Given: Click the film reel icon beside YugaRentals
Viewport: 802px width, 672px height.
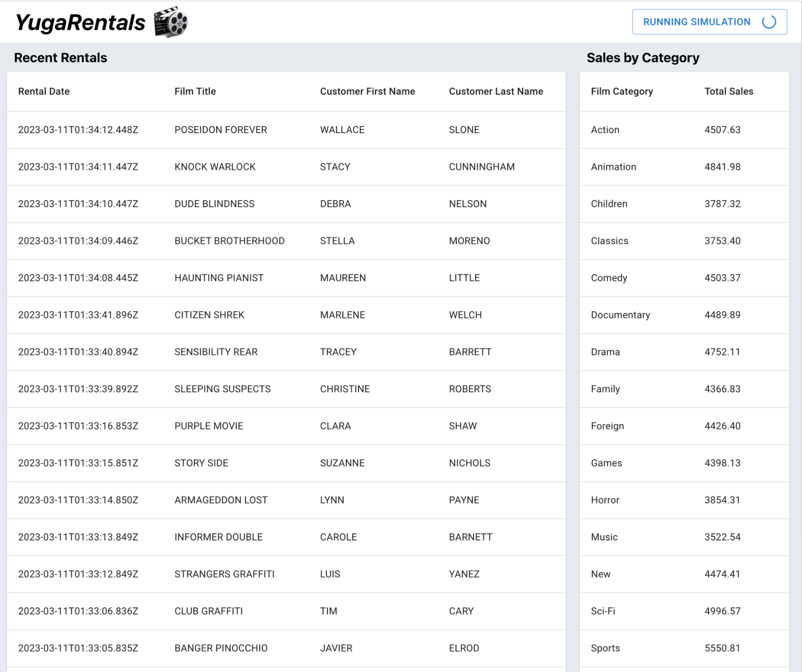Looking at the screenshot, I should click(172, 22).
